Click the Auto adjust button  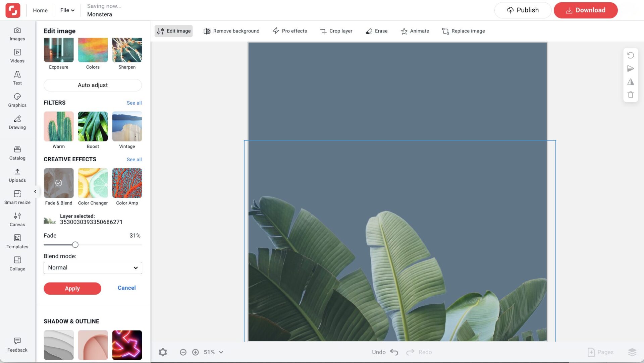tap(93, 85)
